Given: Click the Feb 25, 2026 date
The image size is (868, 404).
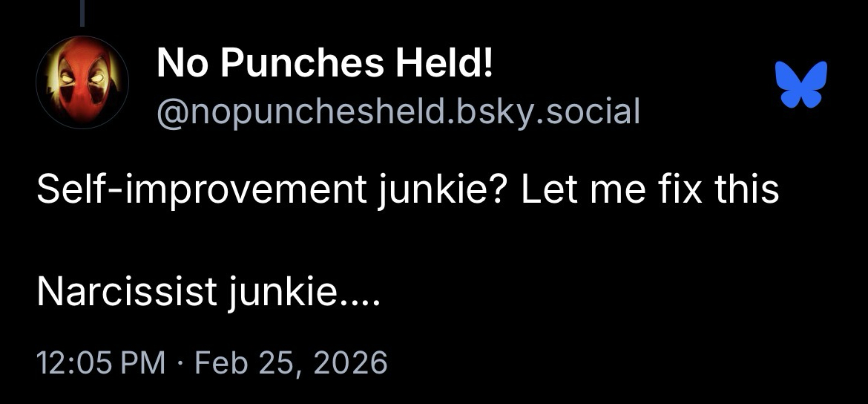Looking at the screenshot, I should (289, 363).
